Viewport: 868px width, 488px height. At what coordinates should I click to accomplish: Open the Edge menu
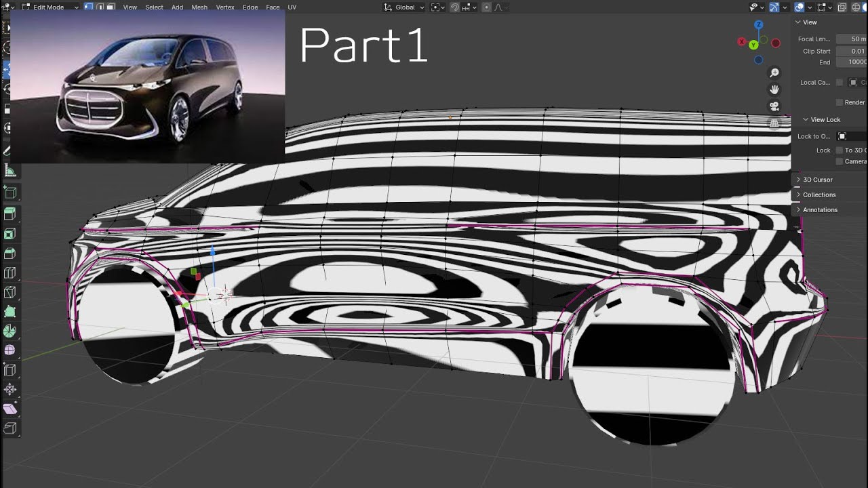click(250, 7)
